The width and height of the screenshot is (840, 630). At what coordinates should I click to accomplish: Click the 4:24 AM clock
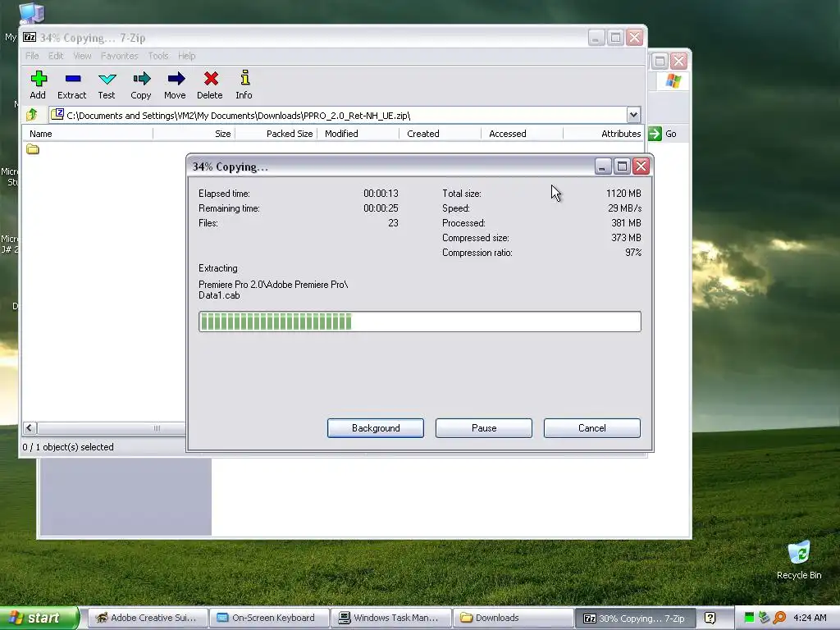coord(810,618)
